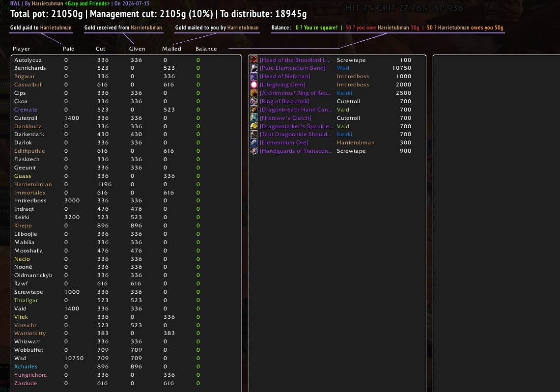Viewport: 560px width, 392px height.
Task: Open [Head of Nefarian] item link
Action: (285, 76)
